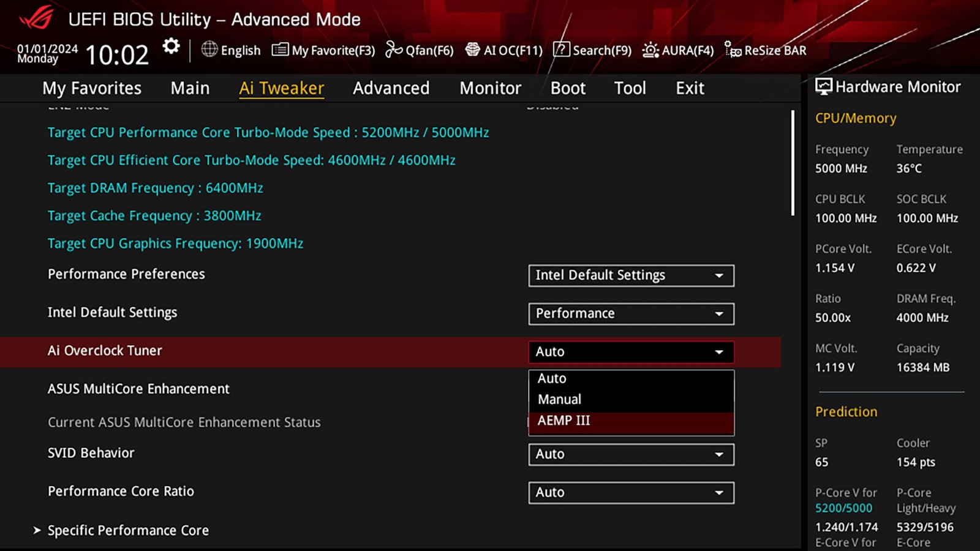
Task: Open Qfan(F6) fan control icon
Action: (394, 50)
